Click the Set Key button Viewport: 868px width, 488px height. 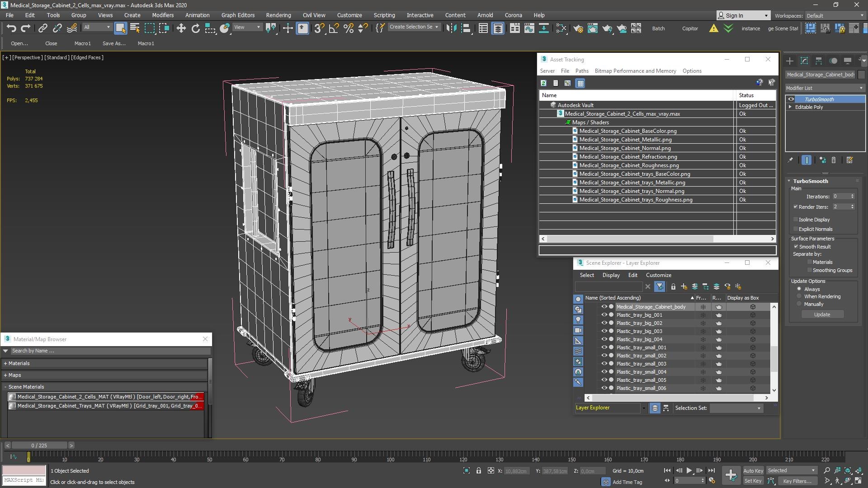(753, 481)
